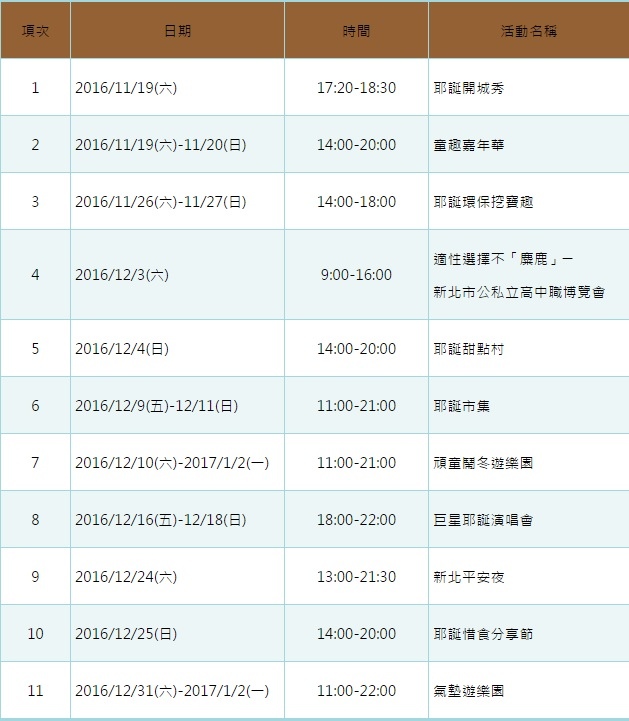Select the time cell 9:00-16:00

[x=356, y=274]
